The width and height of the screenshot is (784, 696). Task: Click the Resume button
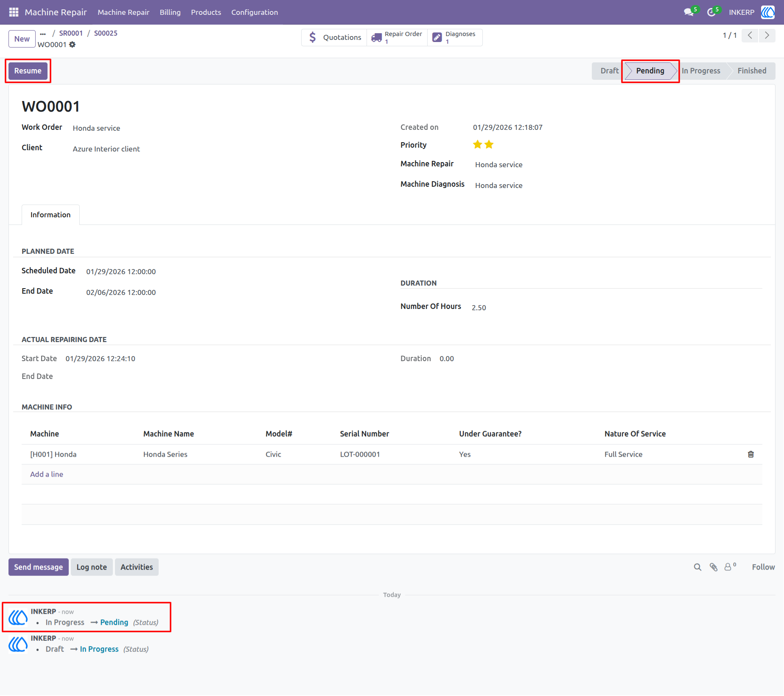coord(28,71)
